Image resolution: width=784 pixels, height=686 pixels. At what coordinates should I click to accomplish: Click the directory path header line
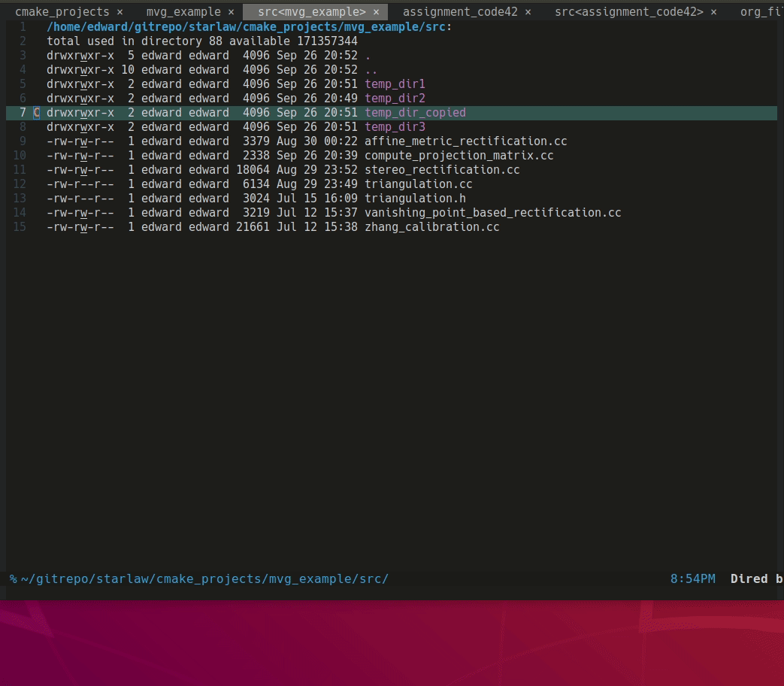tap(249, 27)
